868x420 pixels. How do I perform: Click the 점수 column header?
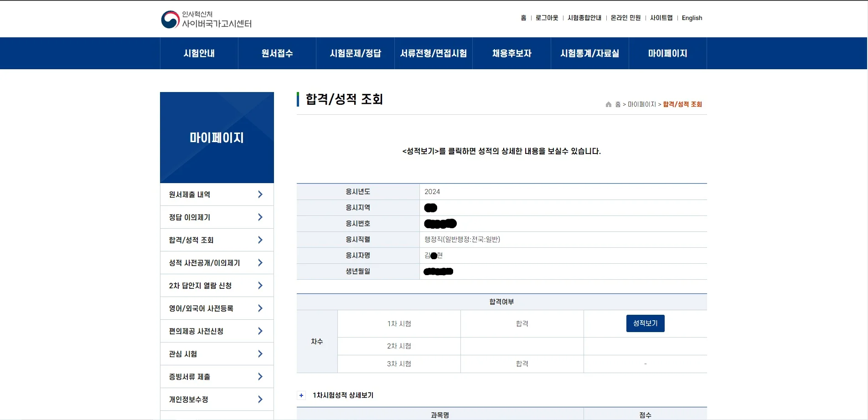[x=646, y=415]
